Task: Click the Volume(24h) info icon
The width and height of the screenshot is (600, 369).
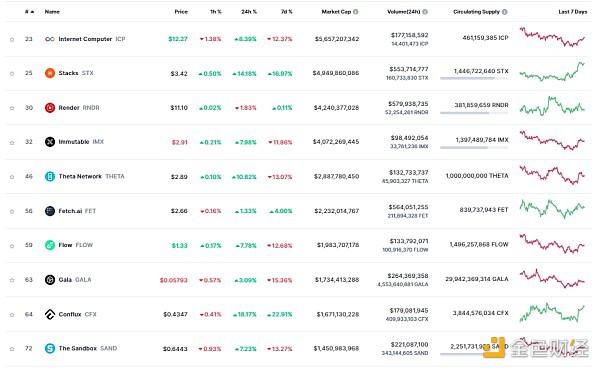Action: coord(425,12)
